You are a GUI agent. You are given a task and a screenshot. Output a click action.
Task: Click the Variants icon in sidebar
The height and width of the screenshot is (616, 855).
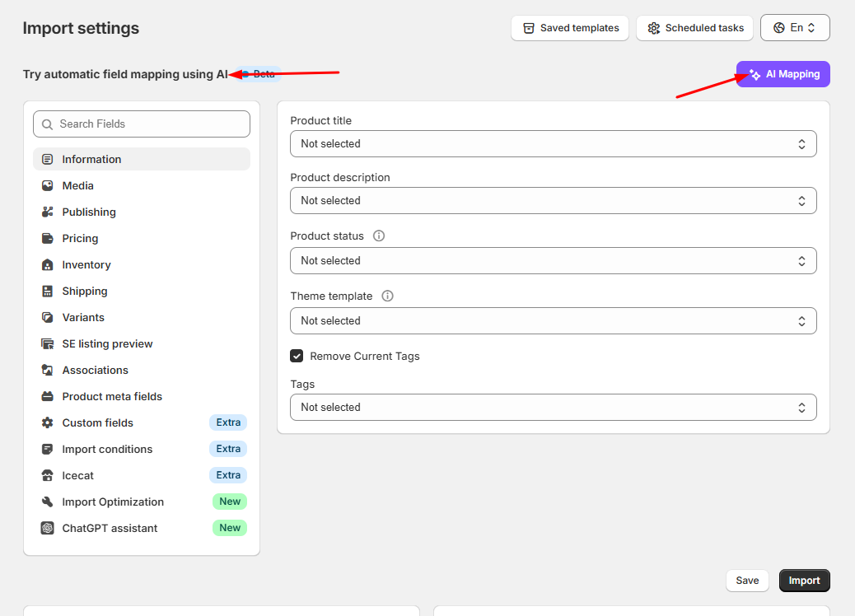pyautogui.click(x=48, y=317)
